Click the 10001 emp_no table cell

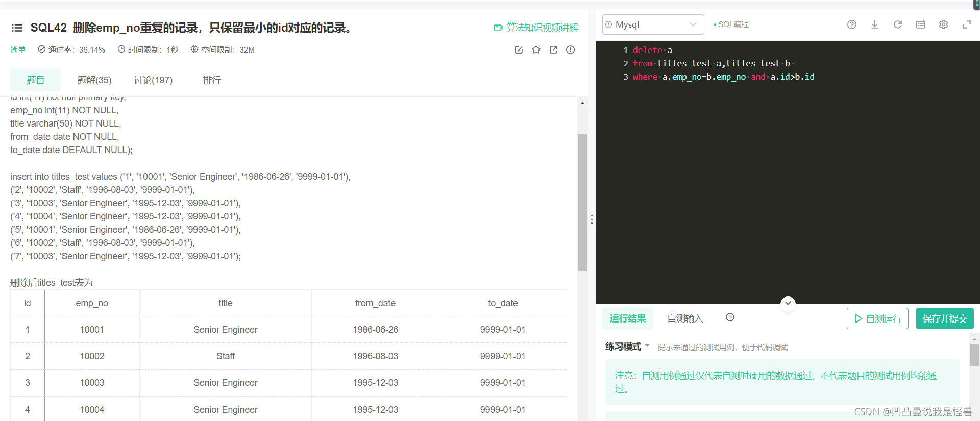pyautogui.click(x=92, y=330)
